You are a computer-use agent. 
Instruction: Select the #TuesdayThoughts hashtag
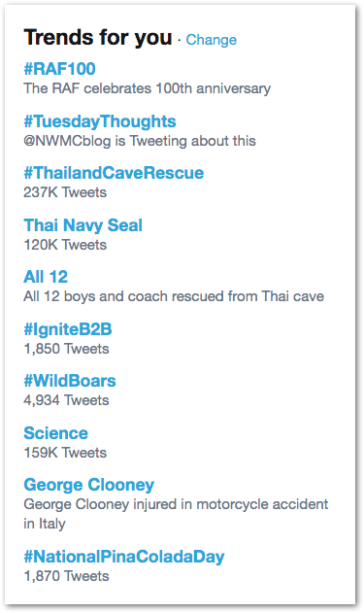100,121
